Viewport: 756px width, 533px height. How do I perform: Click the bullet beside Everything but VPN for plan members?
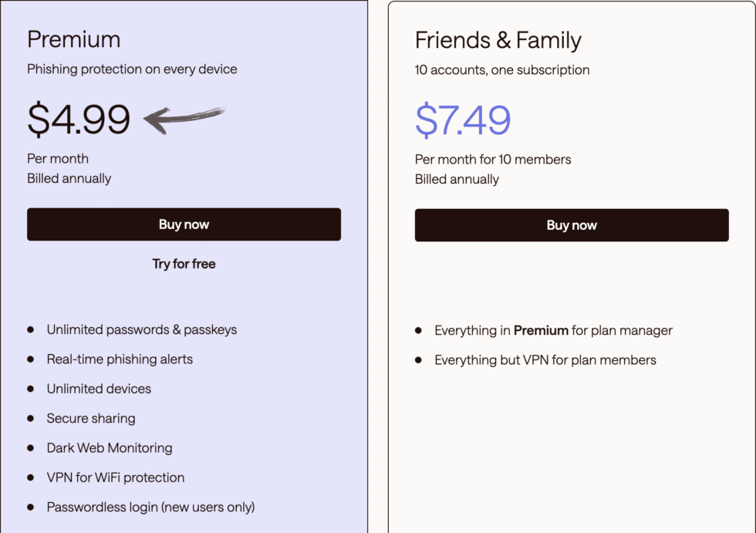(418, 359)
